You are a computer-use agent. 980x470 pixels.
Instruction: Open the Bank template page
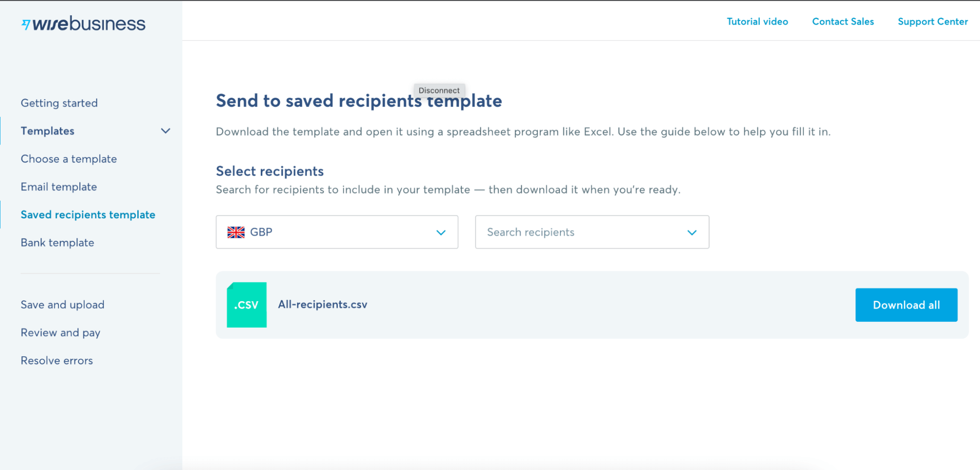[x=57, y=242]
